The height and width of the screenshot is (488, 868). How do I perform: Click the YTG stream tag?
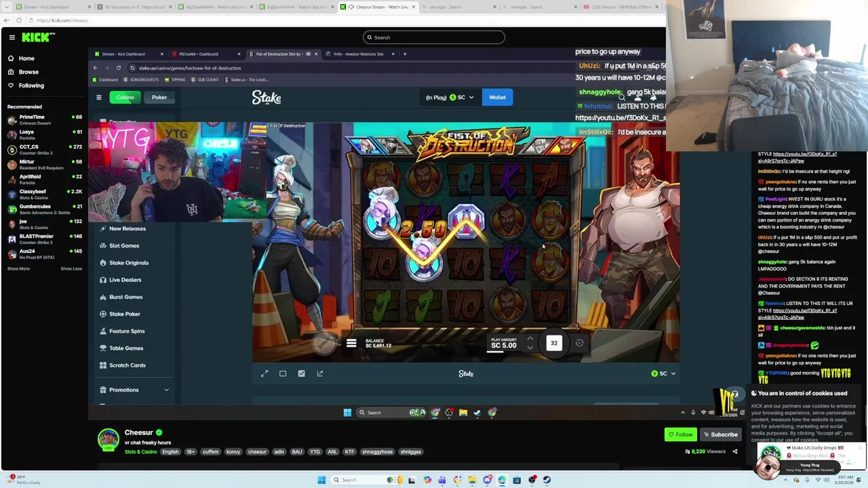315,451
